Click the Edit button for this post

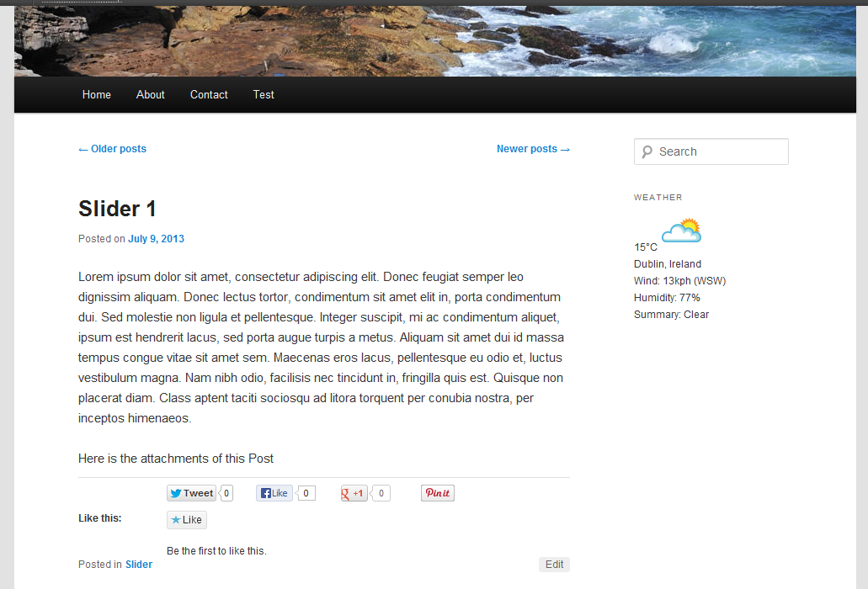554,565
